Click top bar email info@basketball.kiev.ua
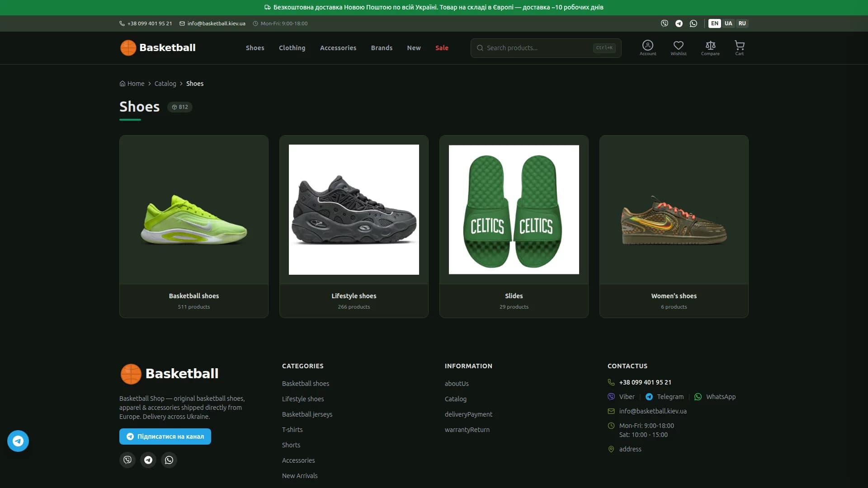 click(x=216, y=23)
